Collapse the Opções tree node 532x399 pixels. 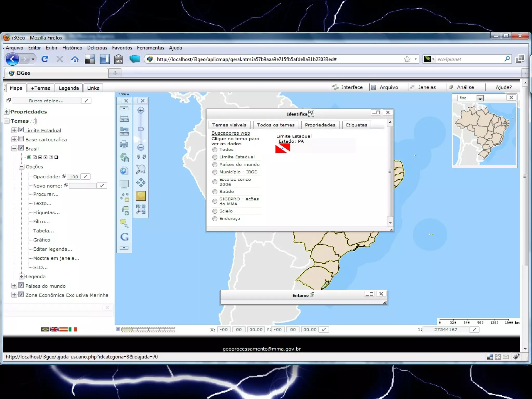point(22,167)
